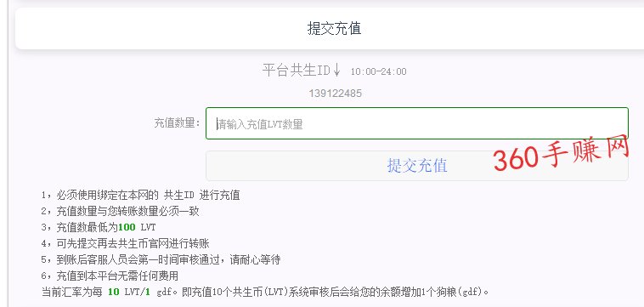This screenshot has height=307, width=644.
Task: Select the platform ID number 139122485
Action: click(335, 94)
